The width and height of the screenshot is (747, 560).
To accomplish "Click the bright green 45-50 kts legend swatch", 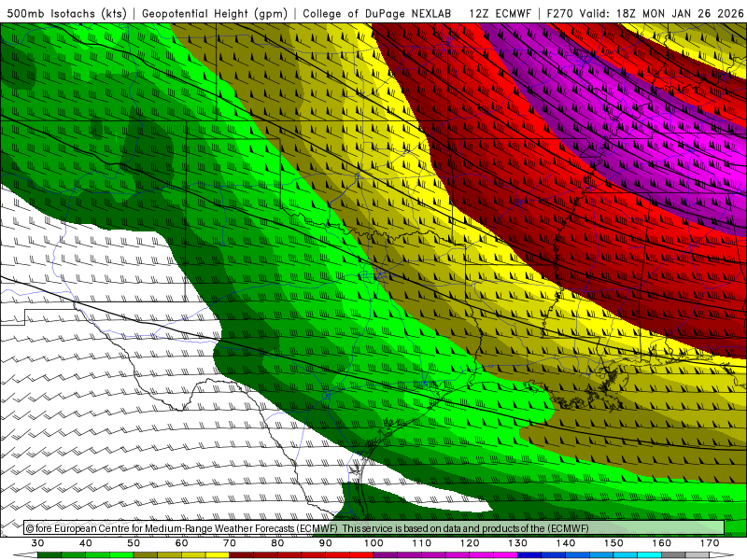I will point(121,555).
